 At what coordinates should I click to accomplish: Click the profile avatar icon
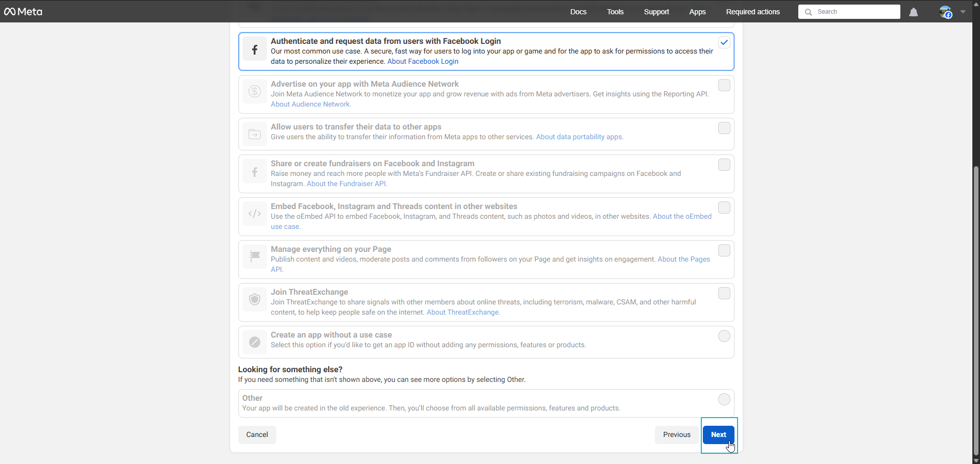click(945, 12)
